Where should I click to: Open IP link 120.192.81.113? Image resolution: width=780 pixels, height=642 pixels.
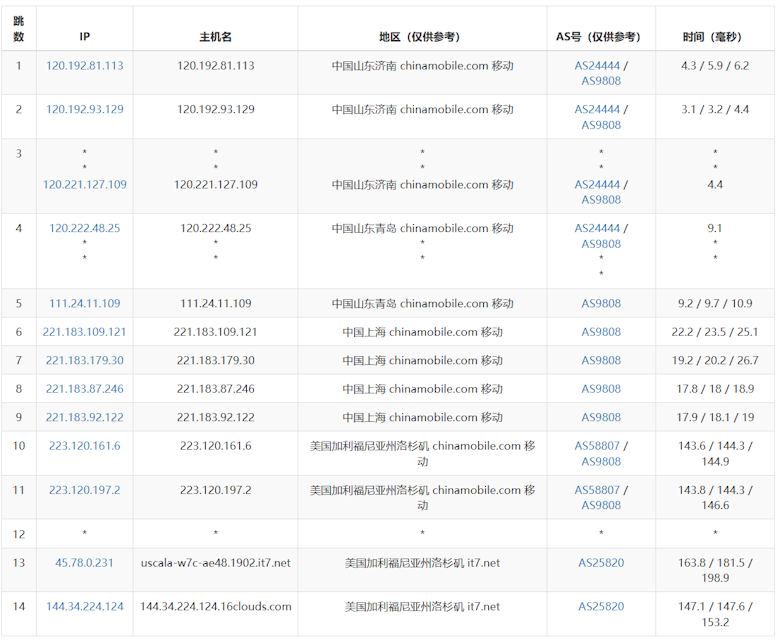(85, 66)
